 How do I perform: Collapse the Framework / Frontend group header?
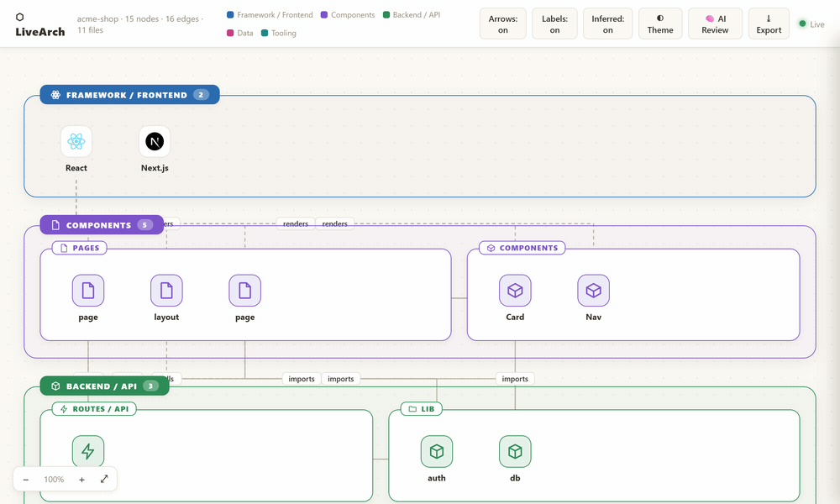coord(129,95)
